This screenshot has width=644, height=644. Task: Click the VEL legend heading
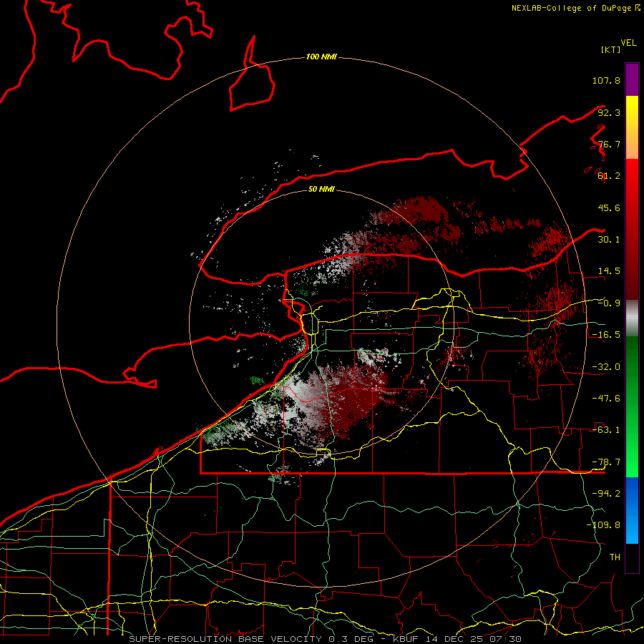[x=628, y=43]
